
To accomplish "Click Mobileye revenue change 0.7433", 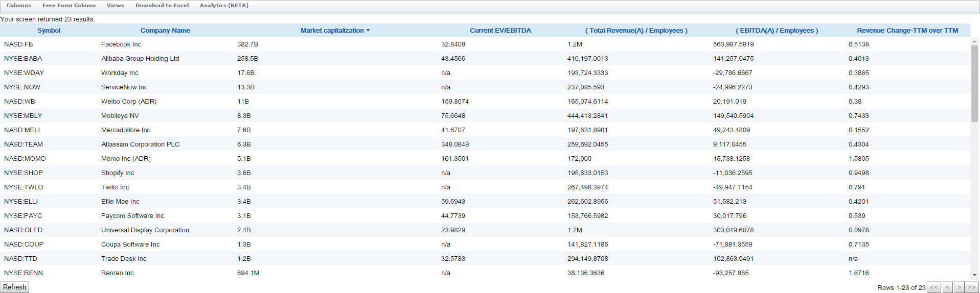I will [859, 116].
